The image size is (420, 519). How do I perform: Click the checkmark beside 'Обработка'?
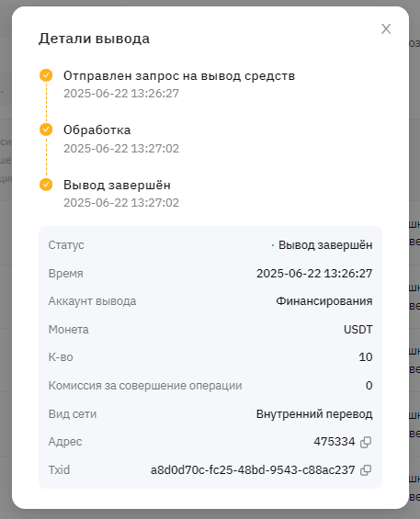pos(46,130)
